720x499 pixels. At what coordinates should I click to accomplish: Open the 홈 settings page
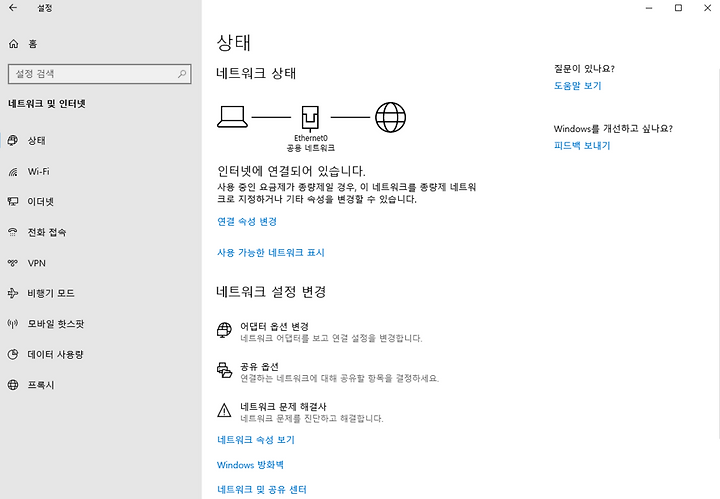32,44
